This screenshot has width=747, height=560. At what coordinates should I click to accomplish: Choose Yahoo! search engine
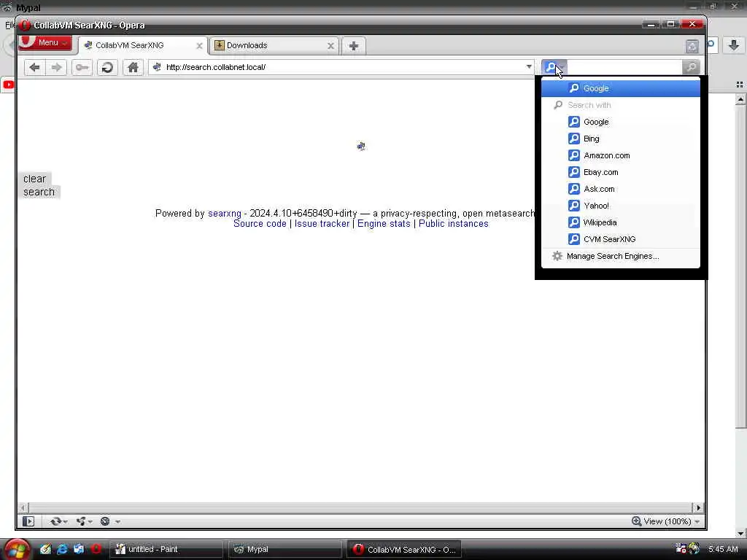click(x=621, y=206)
